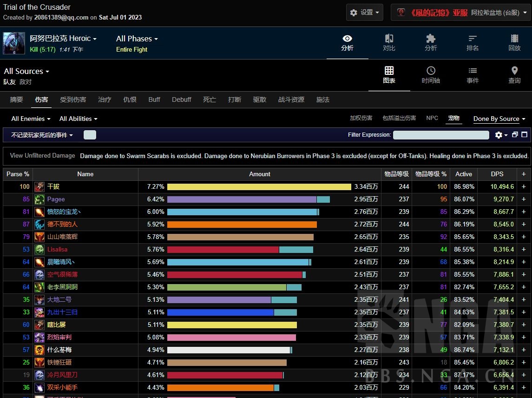This screenshot has width=532, height=398.
Task: Focus the Filter Expression input field
Action: point(440,135)
